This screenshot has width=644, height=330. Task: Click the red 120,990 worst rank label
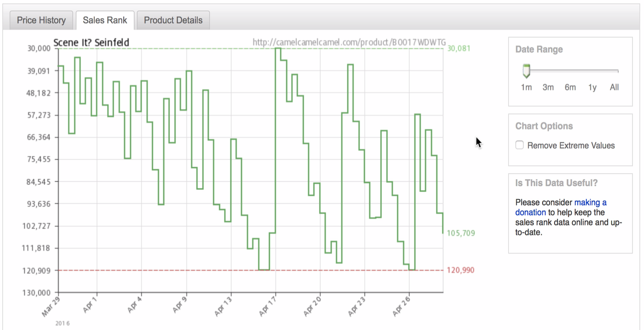(x=461, y=270)
